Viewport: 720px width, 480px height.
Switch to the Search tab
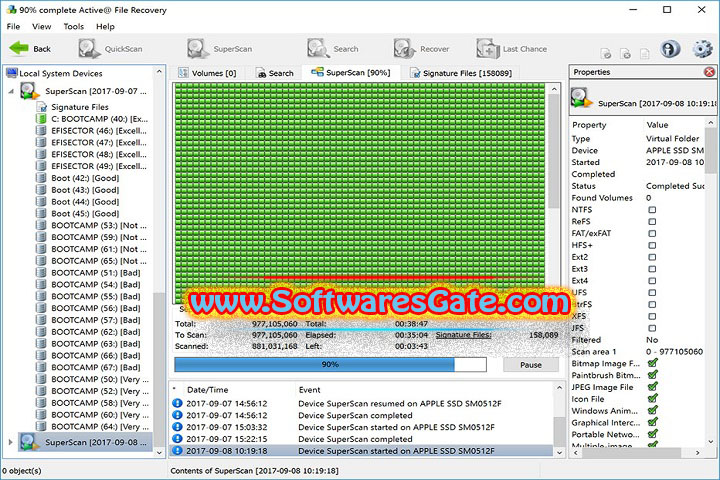275,73
